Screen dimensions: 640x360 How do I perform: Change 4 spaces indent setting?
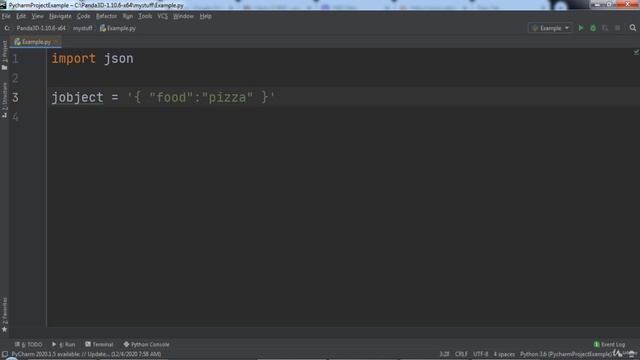tap(504, 354)
